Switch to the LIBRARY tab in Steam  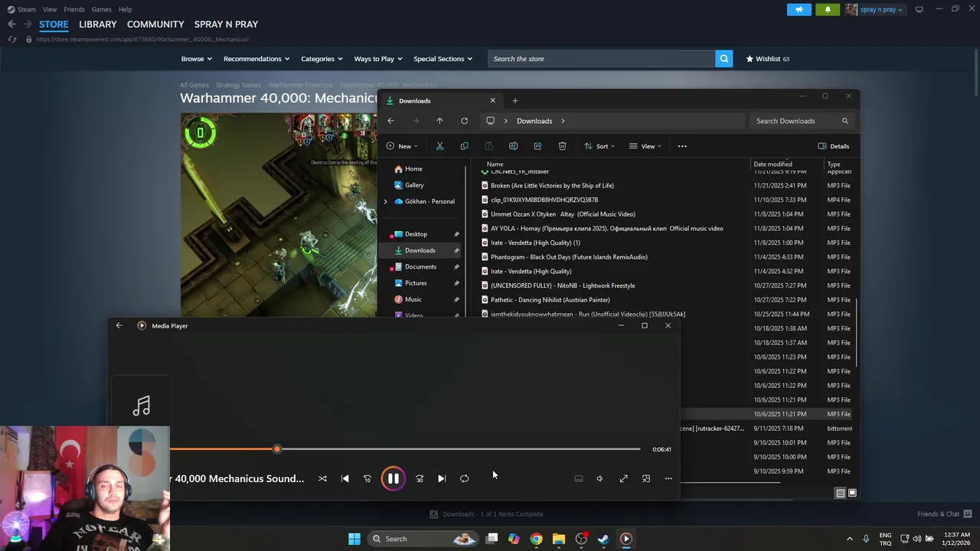click(x=98, y=24)
